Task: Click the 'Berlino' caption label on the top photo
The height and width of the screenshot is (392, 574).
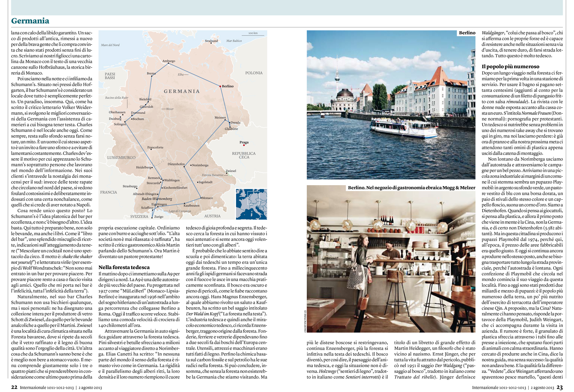Action: pos(467,33)
